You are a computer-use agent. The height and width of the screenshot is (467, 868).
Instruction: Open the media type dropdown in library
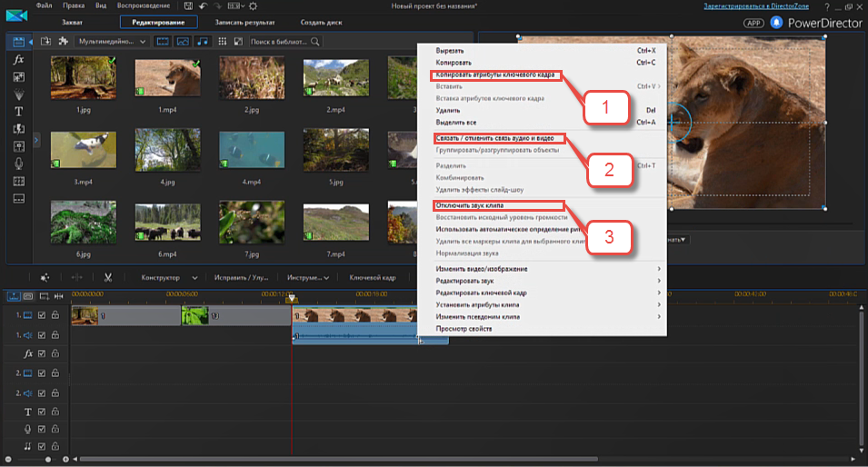tap(112, 42)
